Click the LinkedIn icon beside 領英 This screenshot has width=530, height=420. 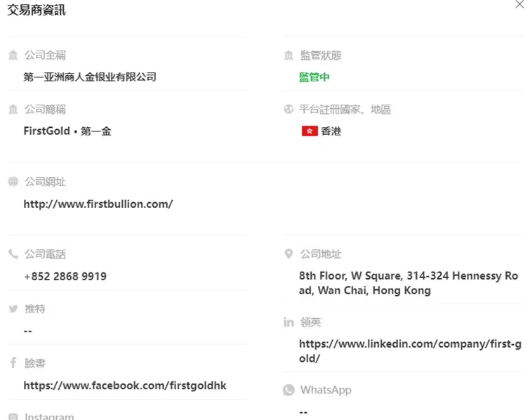[289, 322]
